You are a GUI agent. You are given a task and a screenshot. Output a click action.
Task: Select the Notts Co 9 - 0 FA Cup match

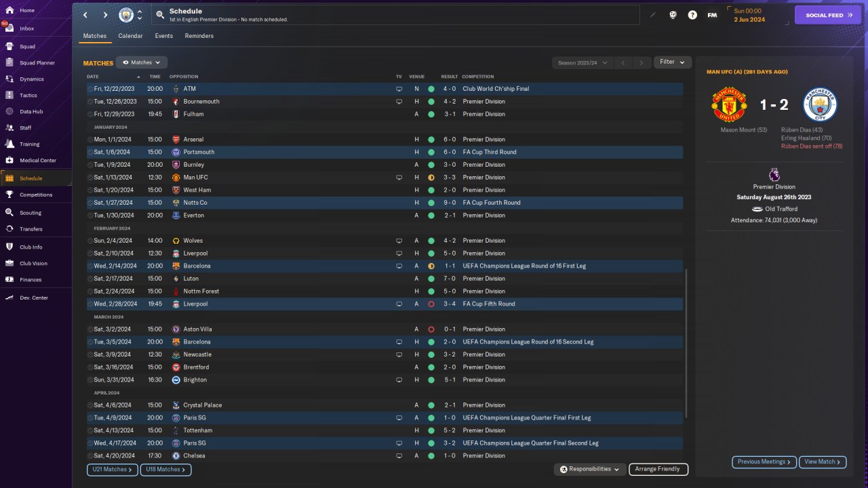click(384, 203)
